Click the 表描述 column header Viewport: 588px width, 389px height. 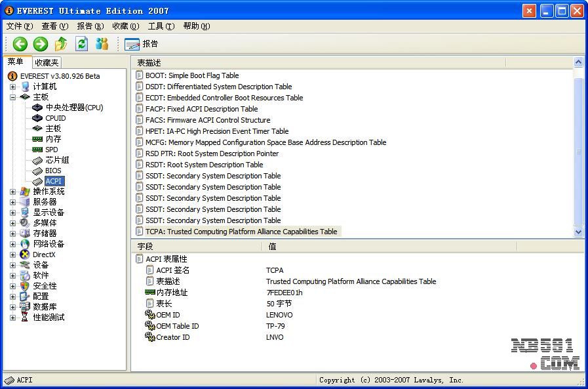coord(149,62)
